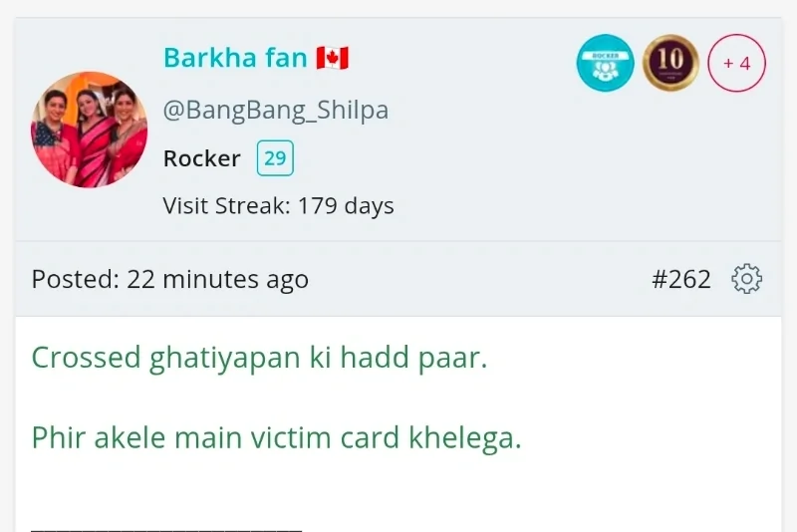Click the signature divider line below post
797x532 pixels.
(x=166, y=530)
